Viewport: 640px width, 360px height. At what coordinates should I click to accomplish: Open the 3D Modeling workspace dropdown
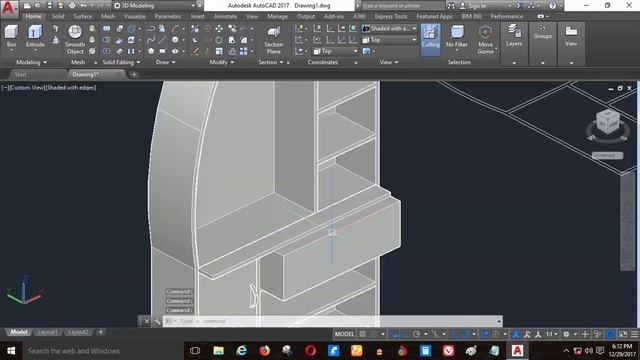(x=154, y=6)
